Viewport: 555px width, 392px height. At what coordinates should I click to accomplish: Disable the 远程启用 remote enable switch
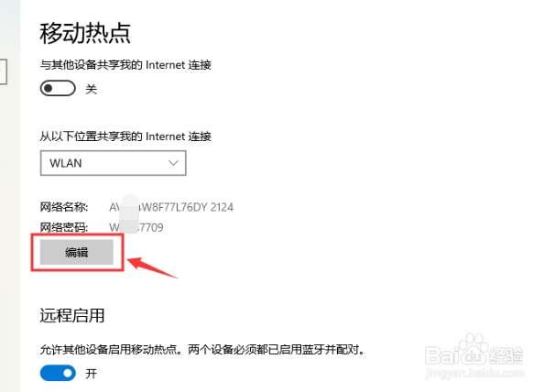(x=58, y=374)
